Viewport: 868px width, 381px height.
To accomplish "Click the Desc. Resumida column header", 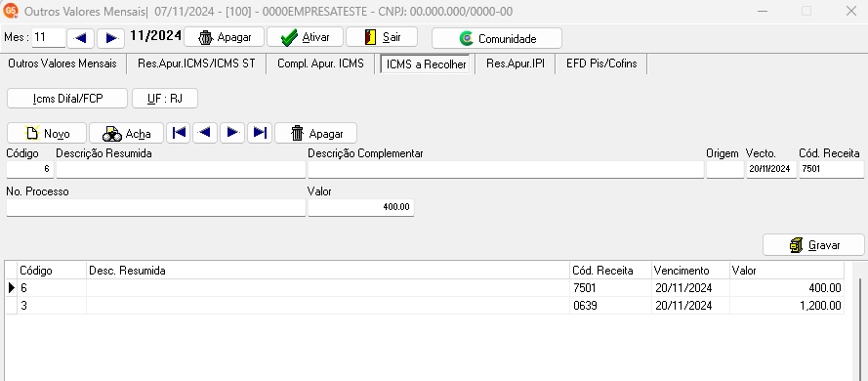I will pos(328,271).
